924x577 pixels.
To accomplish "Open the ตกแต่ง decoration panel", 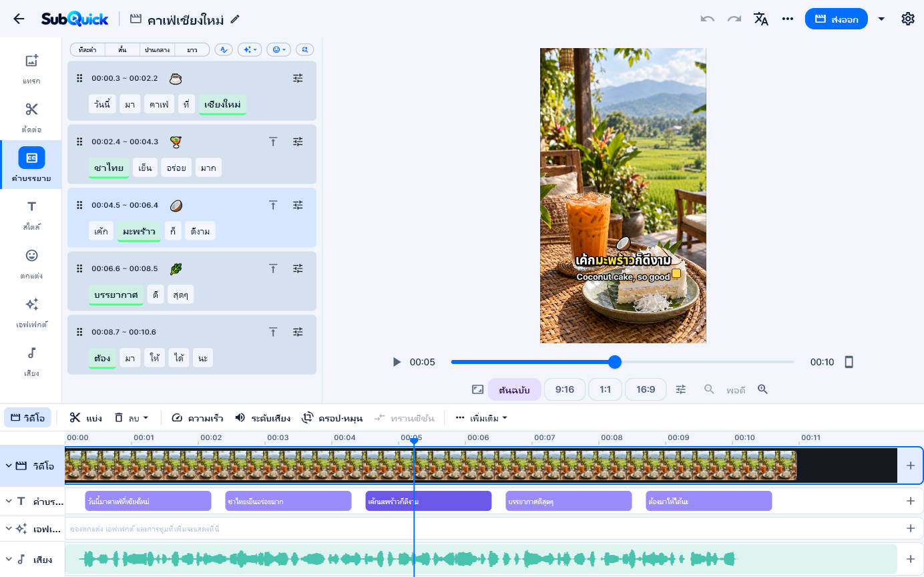I will pos(31,264).
